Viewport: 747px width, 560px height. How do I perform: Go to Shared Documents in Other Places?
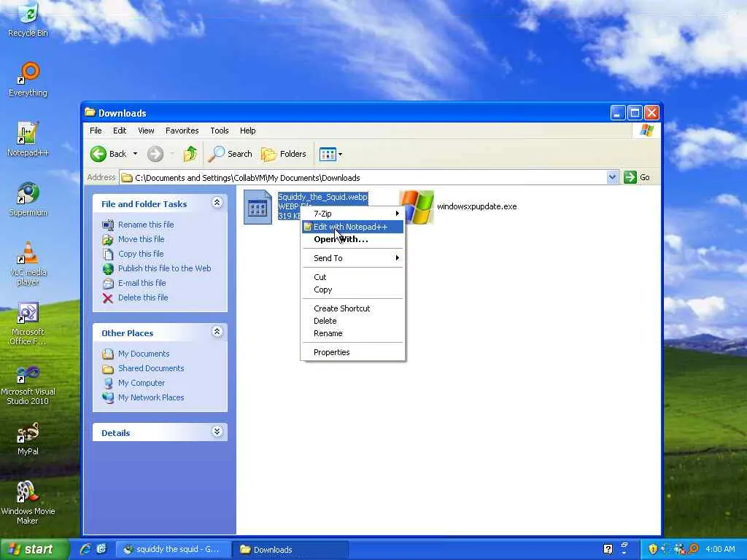[151, 368]
